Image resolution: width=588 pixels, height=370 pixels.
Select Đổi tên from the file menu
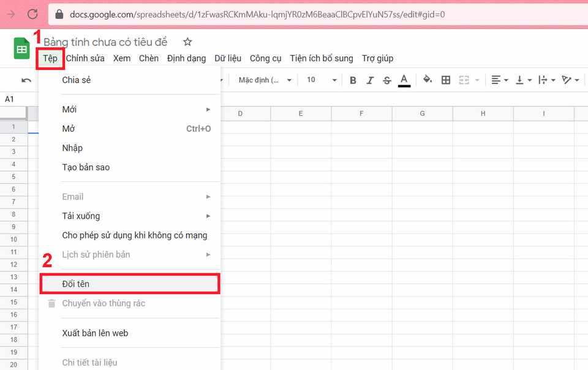(76, 284)
